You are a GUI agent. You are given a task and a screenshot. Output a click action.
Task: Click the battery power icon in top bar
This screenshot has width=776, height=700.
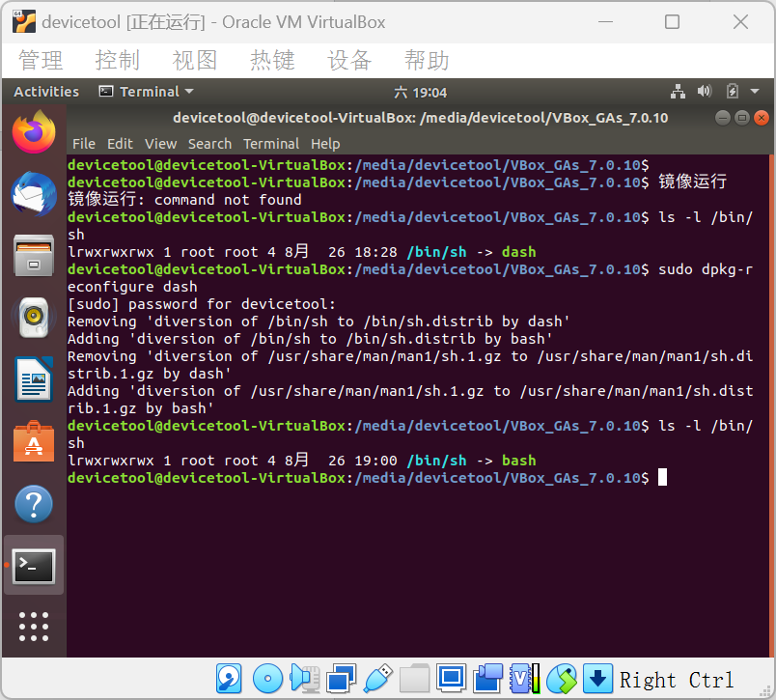click(x=732, y=92)
